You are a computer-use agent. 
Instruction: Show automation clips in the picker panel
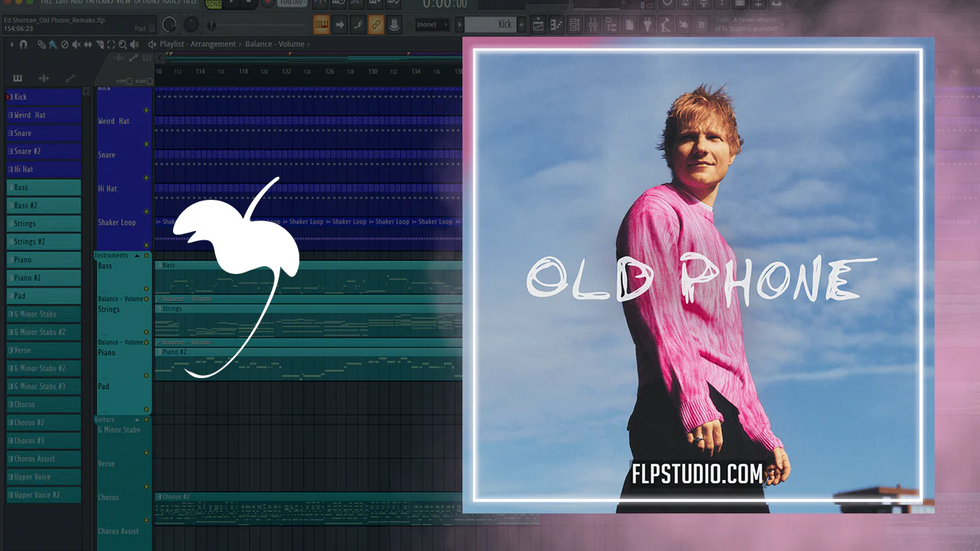tap(70, 78)
